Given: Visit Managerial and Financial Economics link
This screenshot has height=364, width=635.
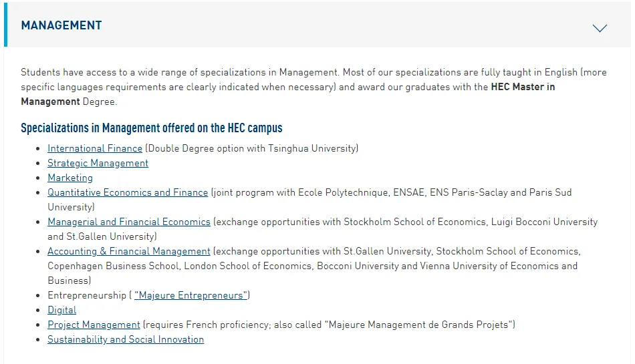Looking at the screenshot, I should [129, 222].
